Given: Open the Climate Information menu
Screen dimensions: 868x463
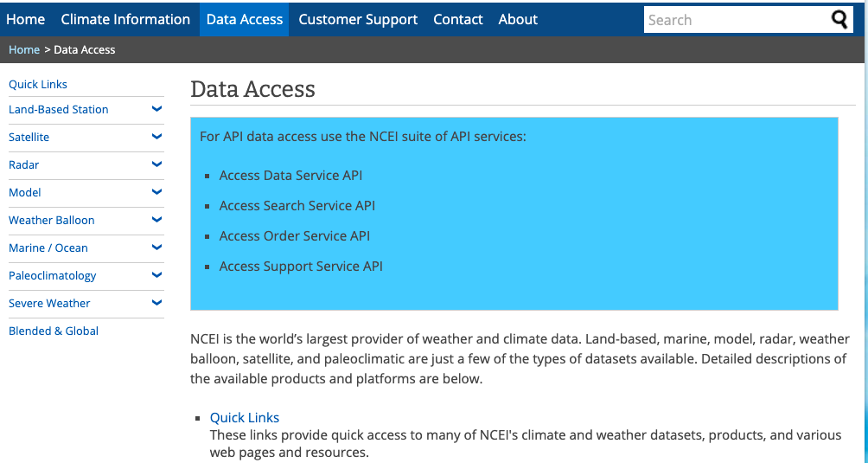Looking at the screenshot, I should click(125, 19).
